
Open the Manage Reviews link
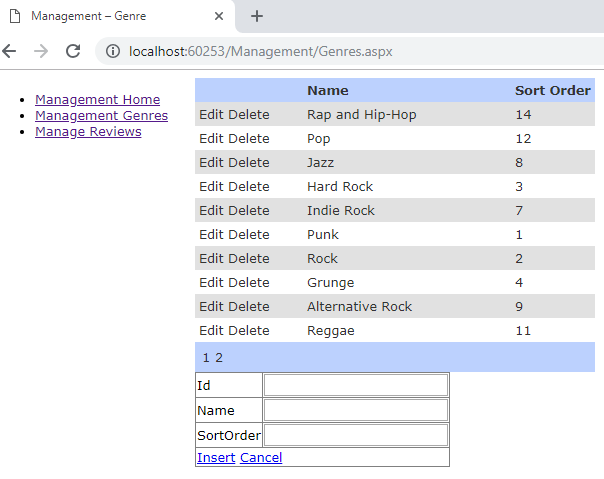coord(88,131)
